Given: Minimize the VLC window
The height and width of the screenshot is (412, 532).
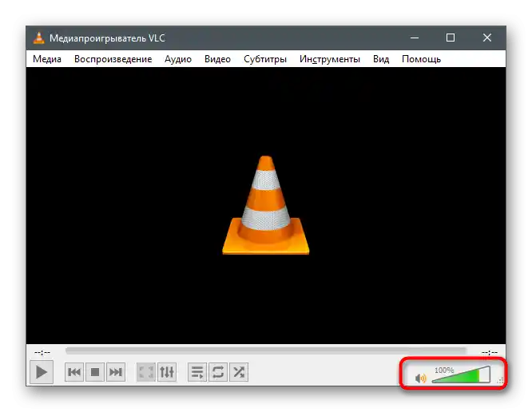Looking at the screenshot, I should (x=415, y=38).
